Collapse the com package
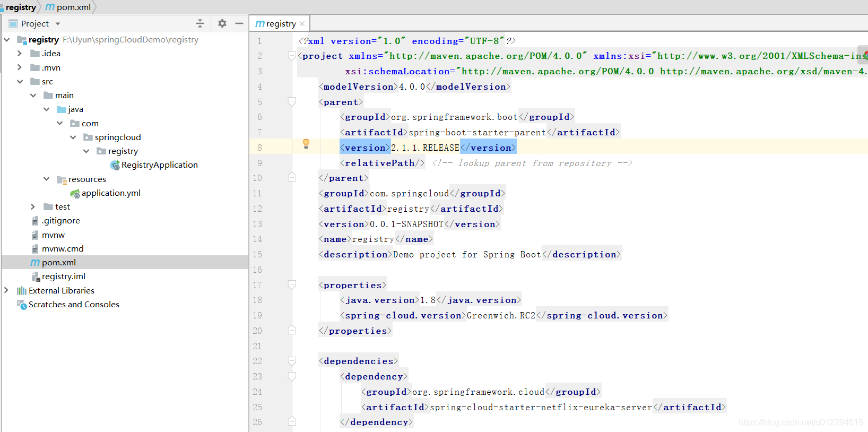This screenshot has height=432, width=868. point(60,123)
